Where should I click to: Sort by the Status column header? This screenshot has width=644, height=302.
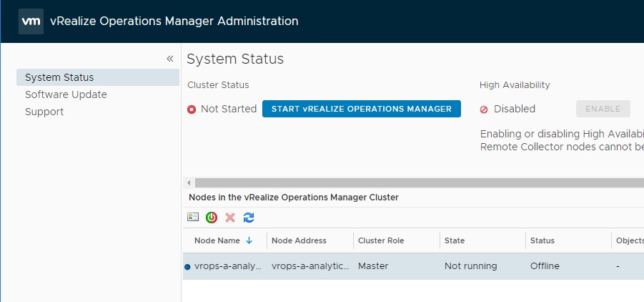pyautogui.click(x=542, y=240)
